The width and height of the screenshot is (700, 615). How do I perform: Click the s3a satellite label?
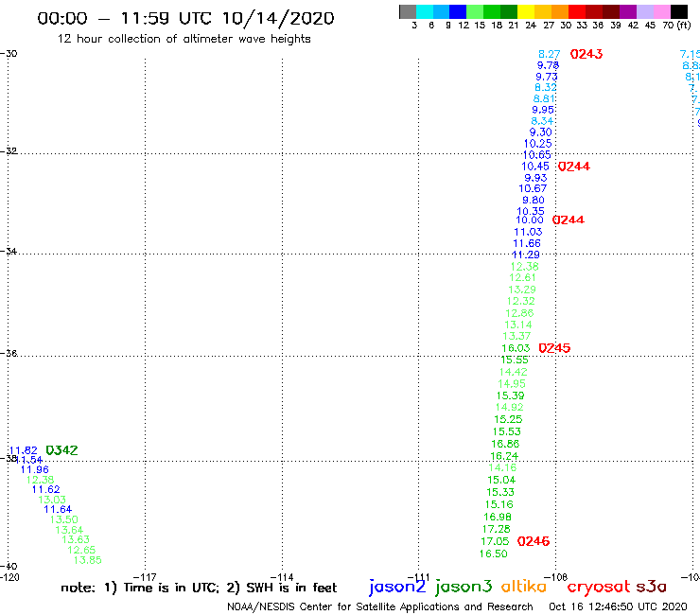652,587
